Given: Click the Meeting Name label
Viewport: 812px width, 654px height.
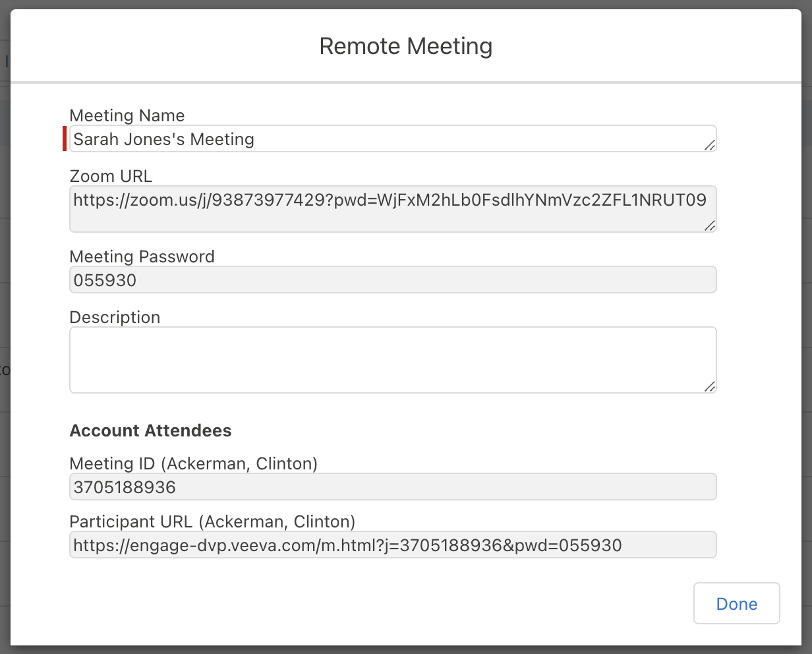Looking at the screenshot, I should coord(127,115).
